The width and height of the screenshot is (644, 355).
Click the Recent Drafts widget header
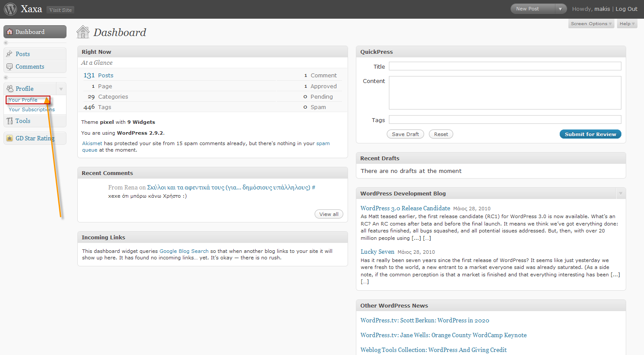491,158
